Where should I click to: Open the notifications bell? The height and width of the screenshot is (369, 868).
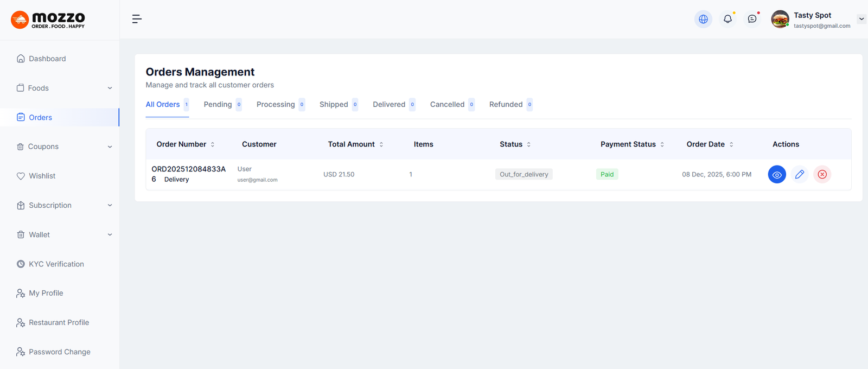(727, 19)
